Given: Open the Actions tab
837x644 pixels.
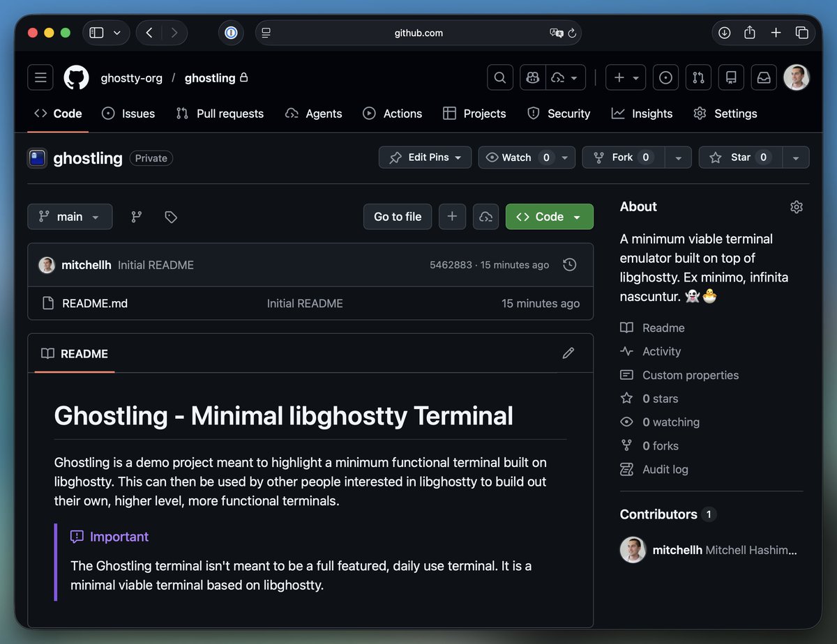Looking at the screenshot, I should pyautogui.click(x=393, y=114).
